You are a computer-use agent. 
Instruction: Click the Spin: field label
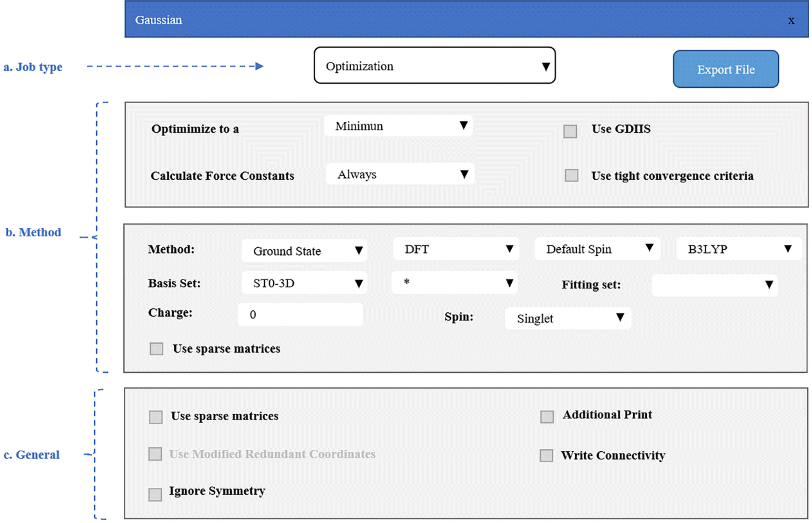459,317
